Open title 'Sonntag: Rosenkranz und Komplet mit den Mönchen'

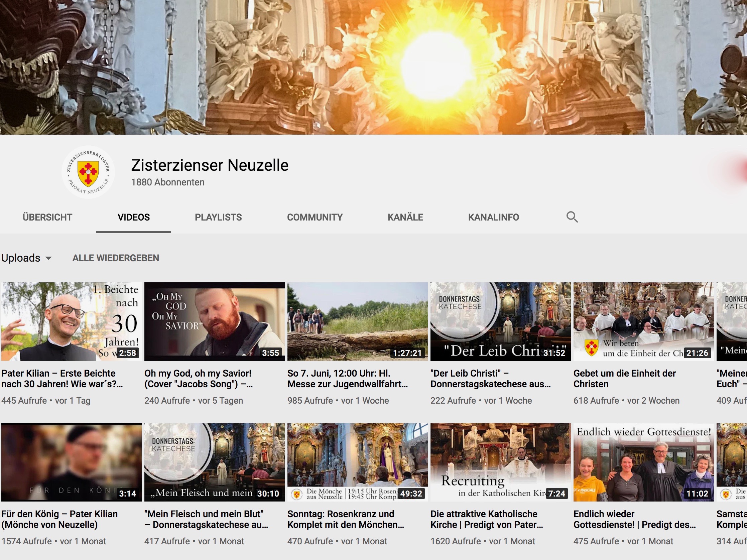(346, 519)
